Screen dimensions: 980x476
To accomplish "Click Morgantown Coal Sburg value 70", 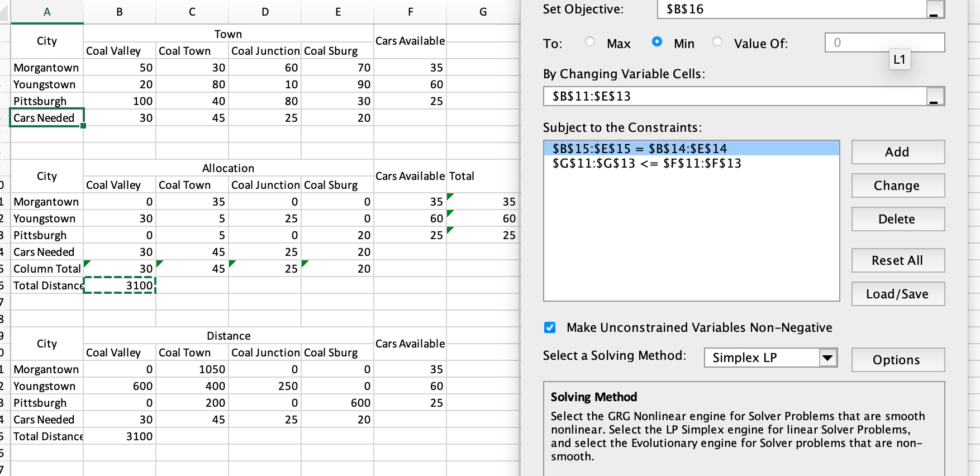I will click(337, 68).
